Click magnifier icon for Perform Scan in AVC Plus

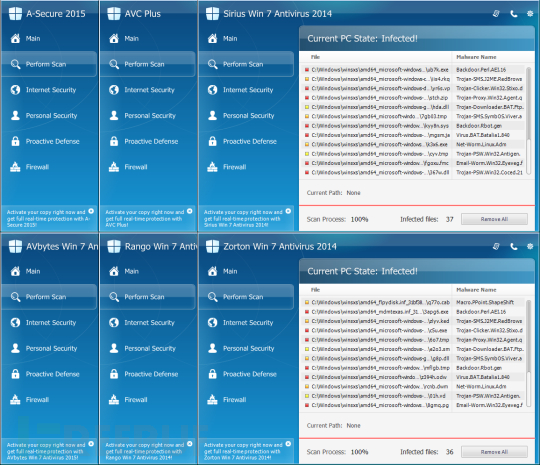click(x=114, y=64)
